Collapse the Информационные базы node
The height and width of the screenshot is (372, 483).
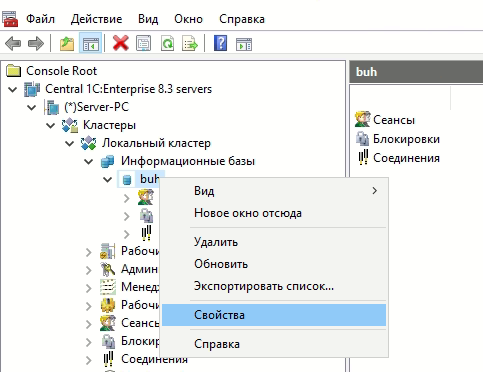click(x=89, y=161)
